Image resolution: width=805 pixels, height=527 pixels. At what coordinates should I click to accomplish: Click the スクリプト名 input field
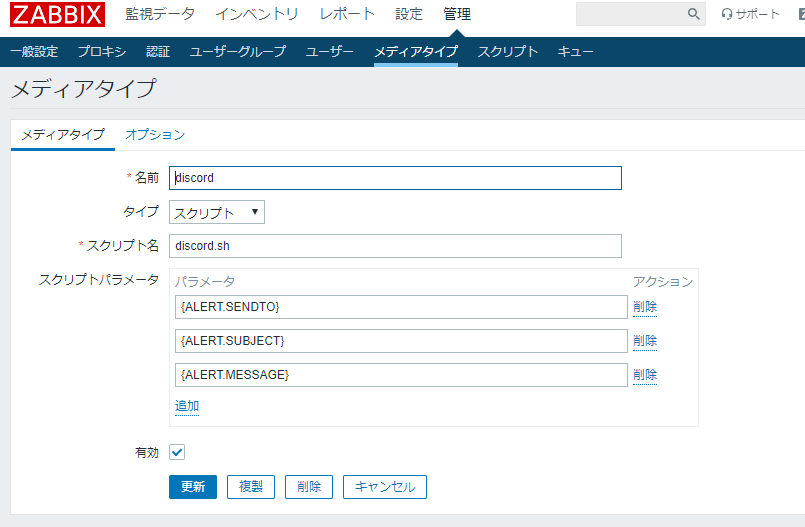(395, 246)
